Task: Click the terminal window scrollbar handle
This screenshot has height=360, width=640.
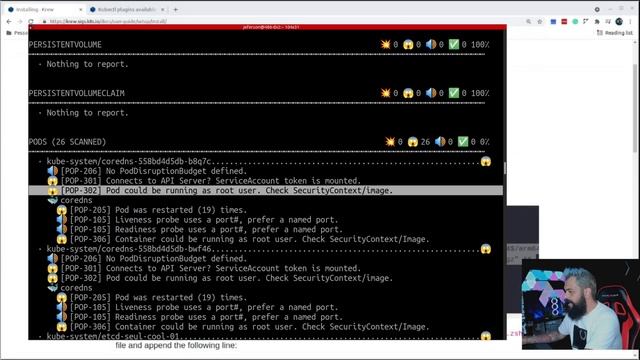Action: pyautogui.click(x=505, y=168)
